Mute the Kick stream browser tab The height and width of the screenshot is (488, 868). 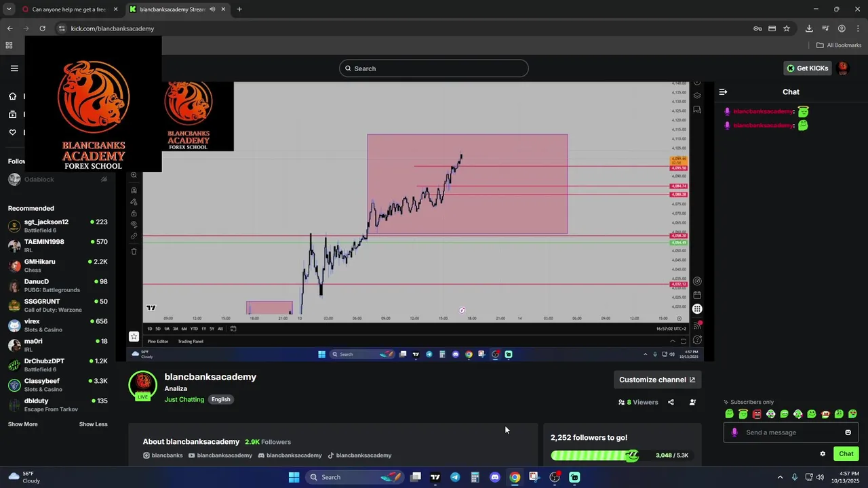click(212, 9)
